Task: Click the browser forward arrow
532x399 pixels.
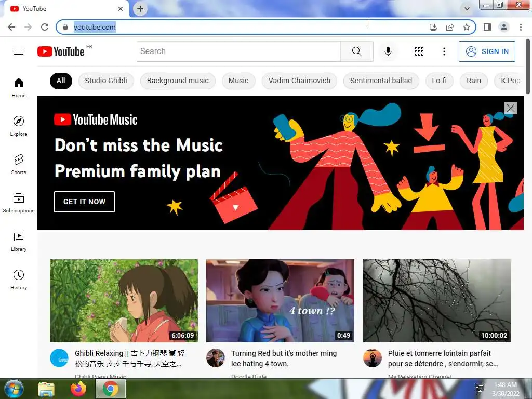Action: click(x=28, y=27)
